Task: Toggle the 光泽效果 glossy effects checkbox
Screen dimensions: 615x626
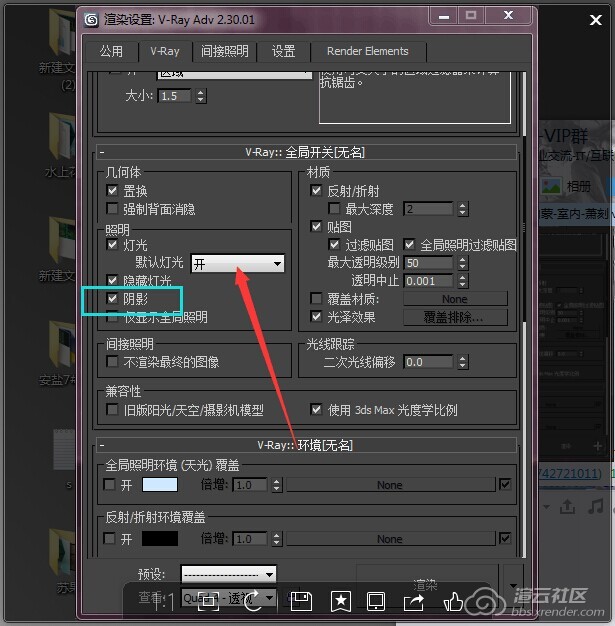Action: pos(316,317)
